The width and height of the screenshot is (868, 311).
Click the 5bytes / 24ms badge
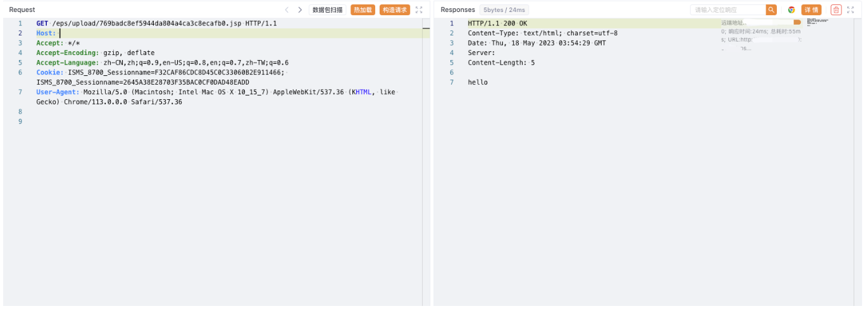tap(504, 10)
